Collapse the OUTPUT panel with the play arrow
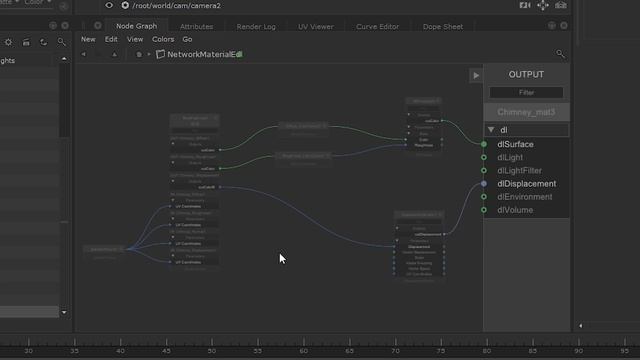This screenshot has width=640, height=360. pos(476,76)
